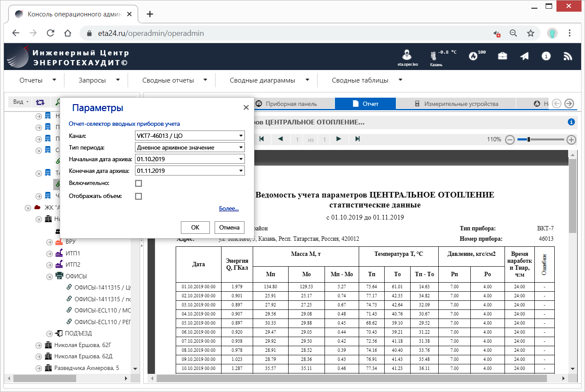Open the info icon in header
Viewport: 585px width, 392px height.
coord(546,56)
